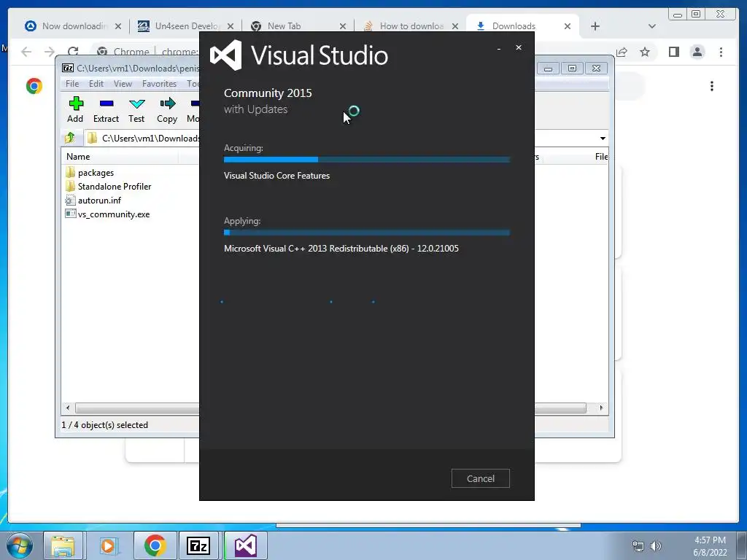Open Windows Media Player from taskbar
This screenshot has height=560, width=747.
pos(108,545)
